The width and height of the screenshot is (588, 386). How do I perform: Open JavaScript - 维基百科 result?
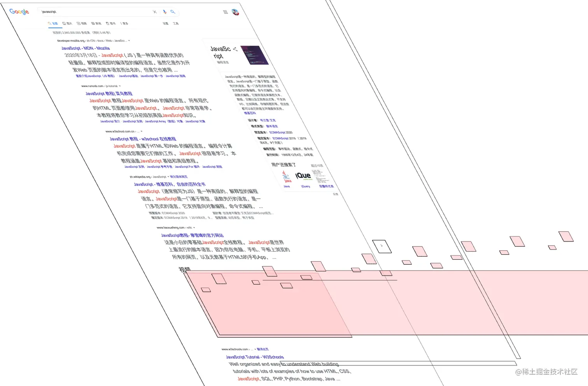click(170, 184)
